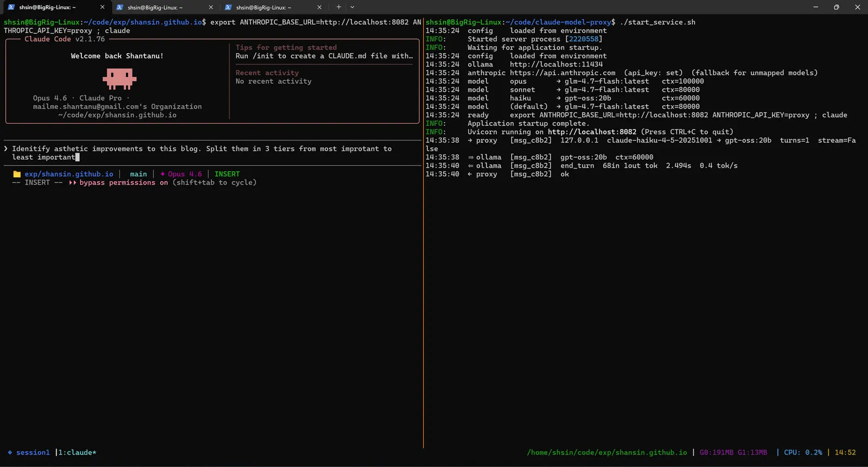Click the tmux diamond session icon
The image size is (868, 467).
(x=10, y=452)
